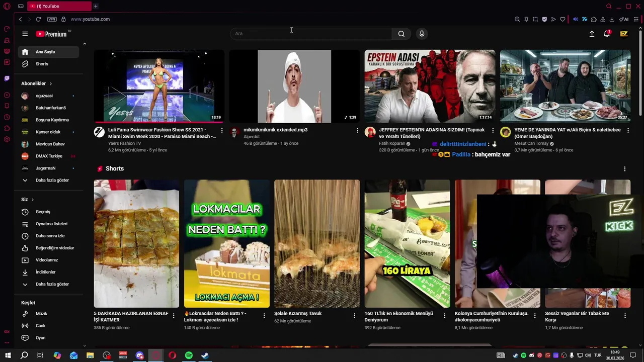Open Oynatma listeleri in sidebar
The height and width of the screenshot is (362, 644).
48,224
